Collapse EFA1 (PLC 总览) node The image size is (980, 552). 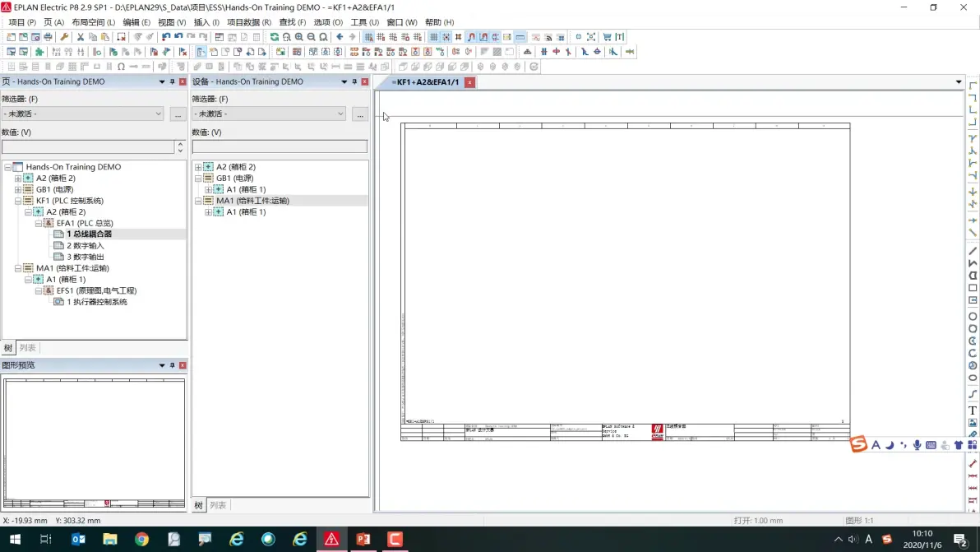38,223
